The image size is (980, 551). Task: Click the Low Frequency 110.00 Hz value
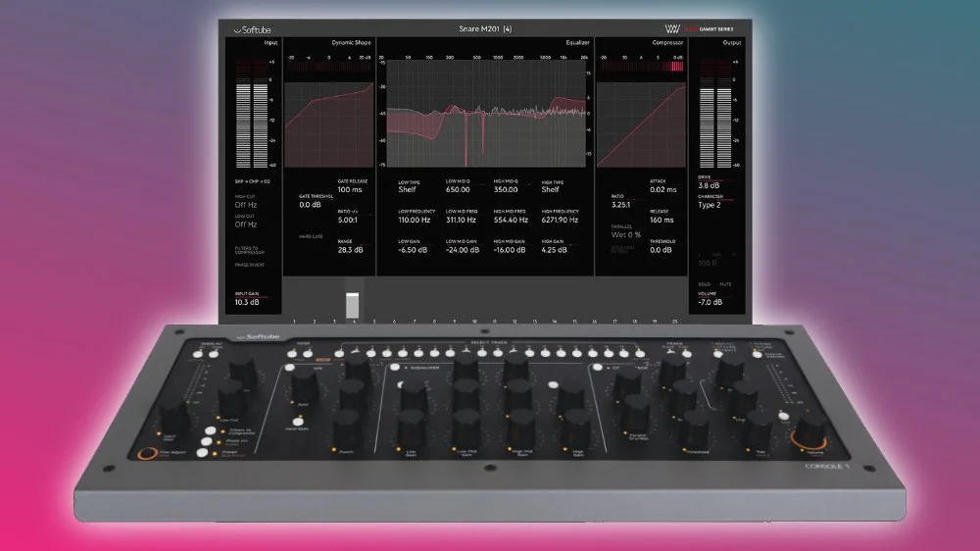(x=414, y=221)
